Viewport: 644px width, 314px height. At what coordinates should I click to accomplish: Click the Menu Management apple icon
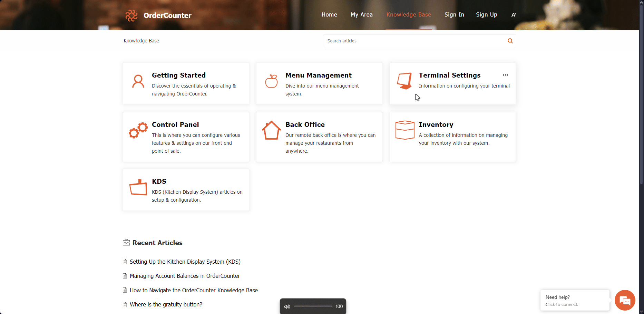click(x=271, y=81)
